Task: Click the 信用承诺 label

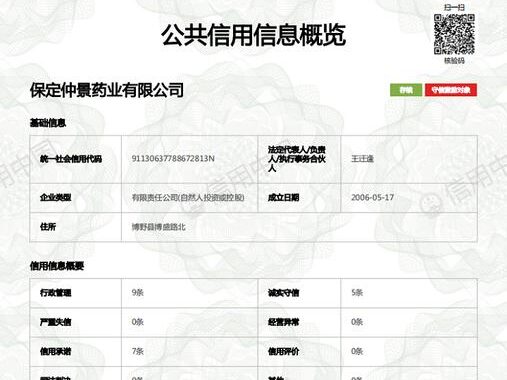Action: pos(55,352)
